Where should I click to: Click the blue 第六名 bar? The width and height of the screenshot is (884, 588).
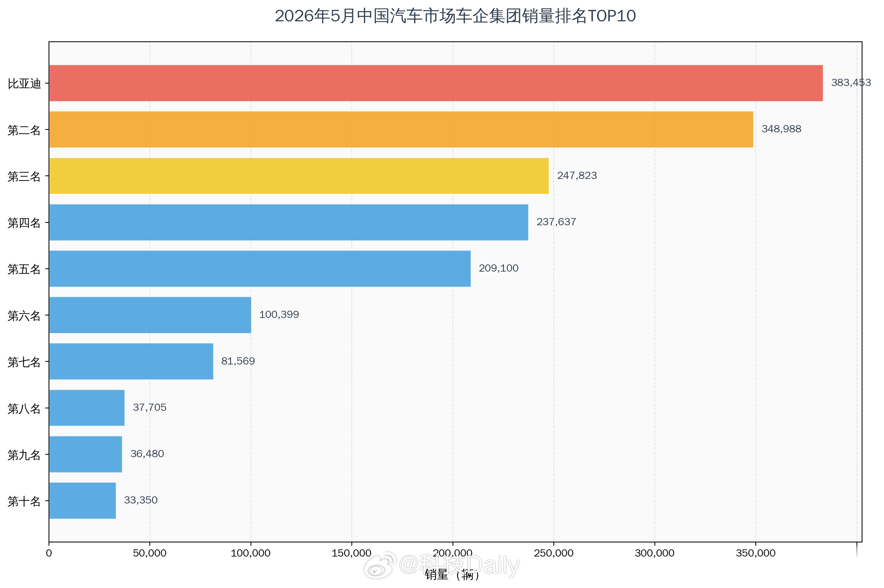(150, 315)
